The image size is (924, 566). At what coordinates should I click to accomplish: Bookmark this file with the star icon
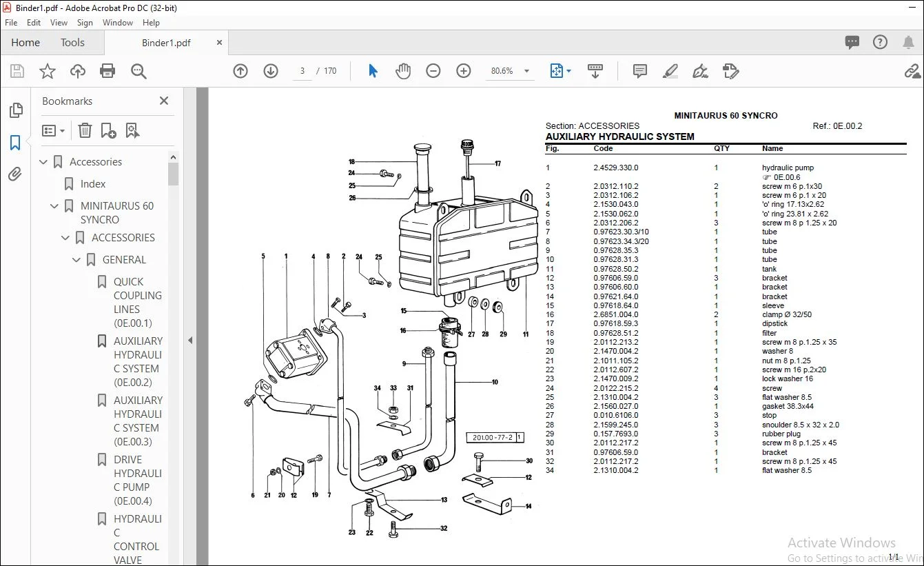click(x=48, y=71)
